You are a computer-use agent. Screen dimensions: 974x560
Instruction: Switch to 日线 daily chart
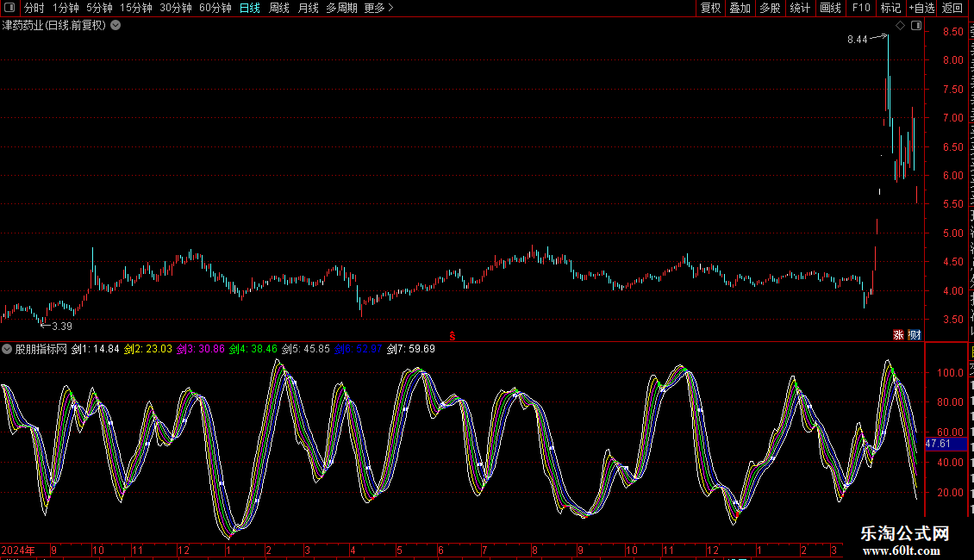click(250, 8)
